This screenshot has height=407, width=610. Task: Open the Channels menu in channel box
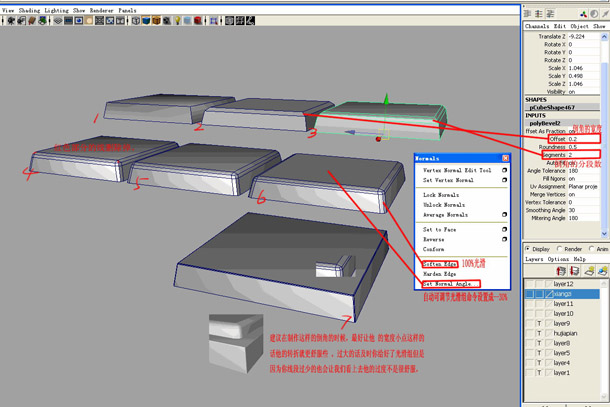coord(537,26)
